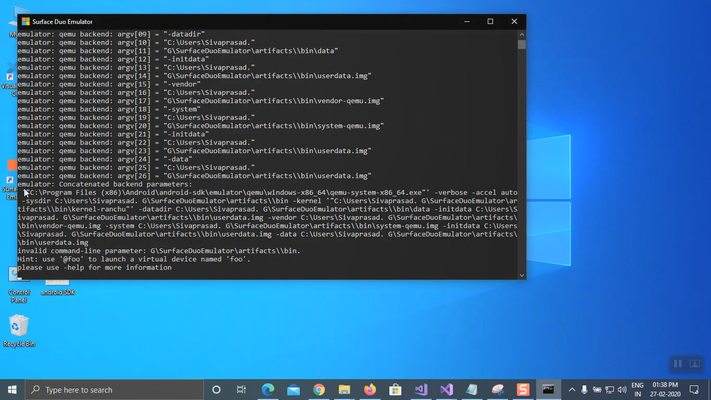The height and width of the screenshot is (400, 711).
Task: Open the orange S taskbar app icon
Action: tap(523, 390)
